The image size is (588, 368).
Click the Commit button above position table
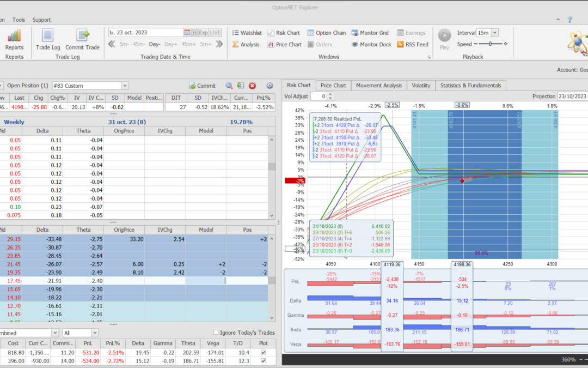pyautogui.click(x=202, y=86)
